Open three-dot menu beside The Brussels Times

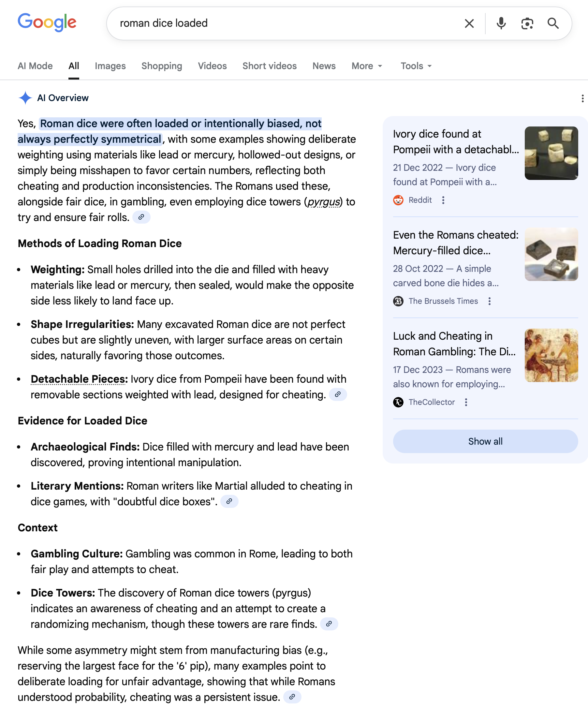point(489,301)
